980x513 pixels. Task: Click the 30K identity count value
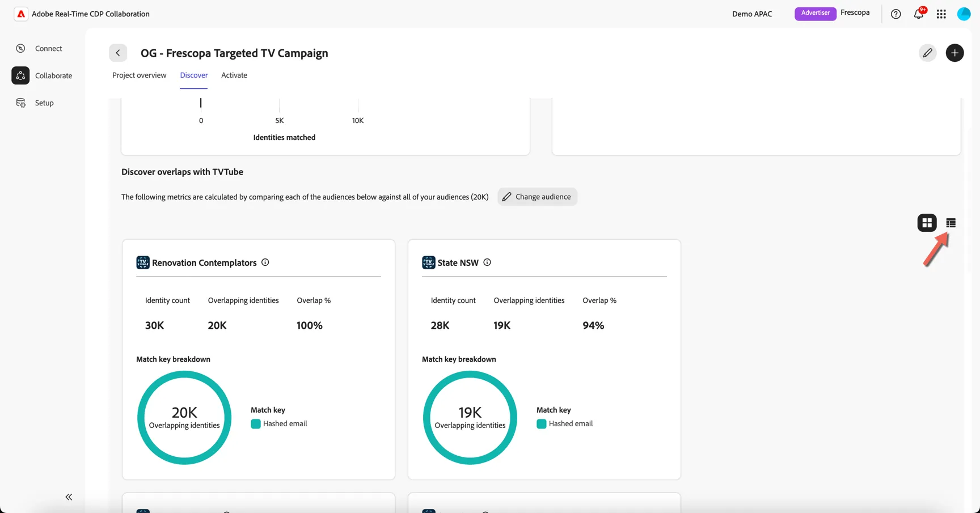tap(154, 325)
